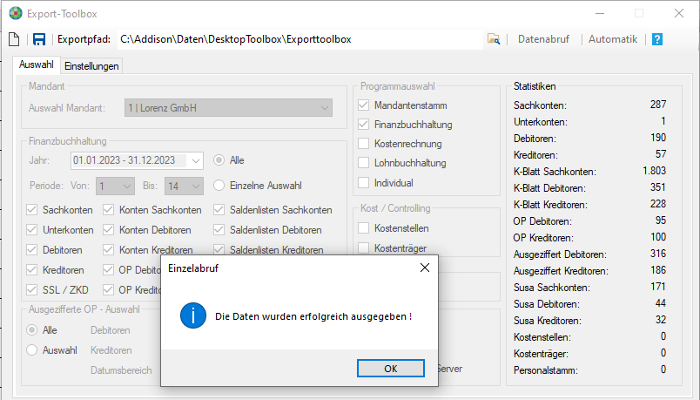Toggle the Unterkonten checkbox
The height and width of the screenshot is (400, 700).
point(32,230)
